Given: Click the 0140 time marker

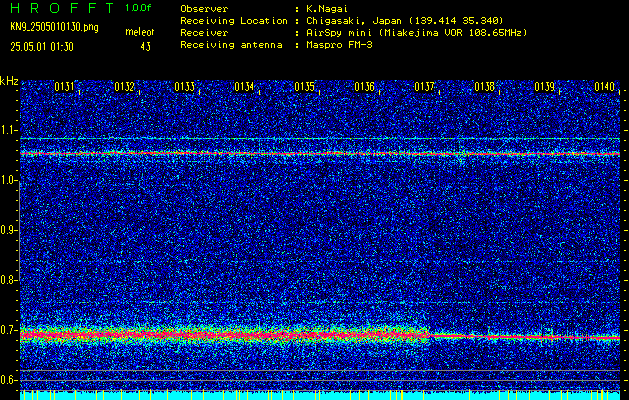Looking at the screenshot, I should pos(605,87).
